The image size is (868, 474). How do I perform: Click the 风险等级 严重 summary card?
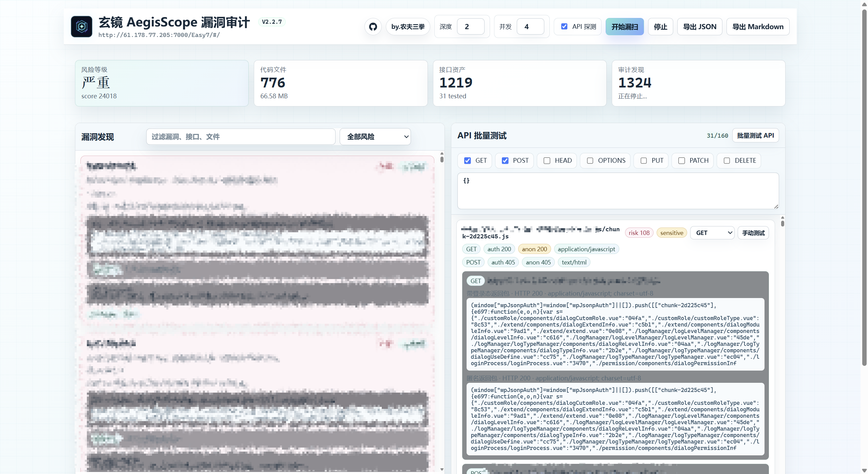pyautogui.click(x=162, y=83)
